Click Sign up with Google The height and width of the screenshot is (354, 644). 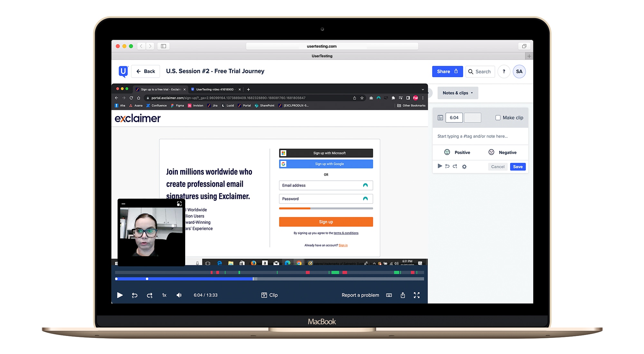(x=326, y=164)
